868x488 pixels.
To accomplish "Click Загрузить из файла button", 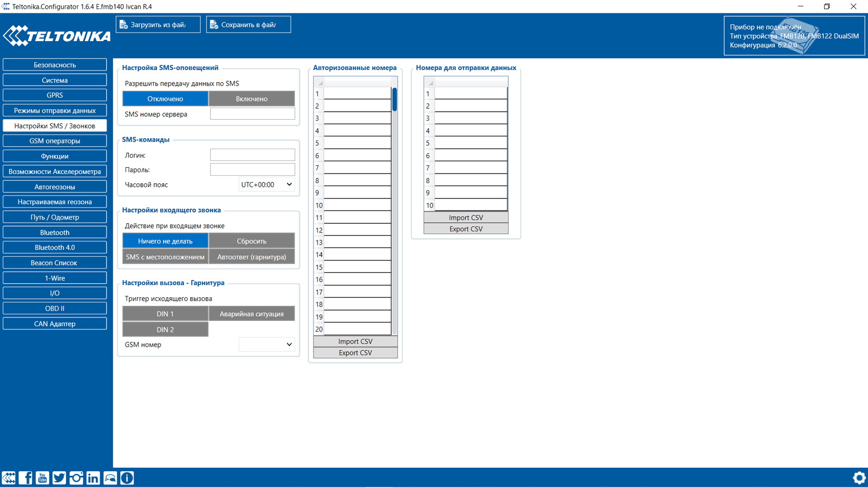I will pyautogui.click(x=158, y=24).
